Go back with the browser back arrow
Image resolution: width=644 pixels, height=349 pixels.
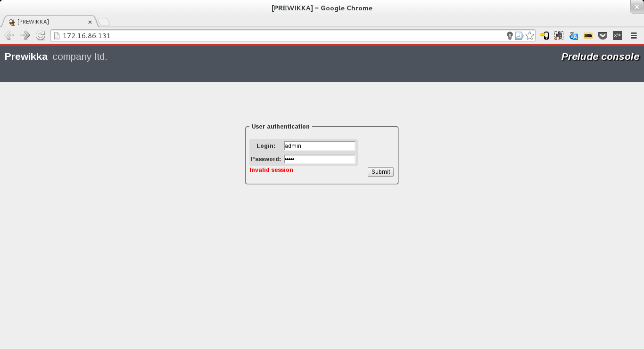coord(9,35)
